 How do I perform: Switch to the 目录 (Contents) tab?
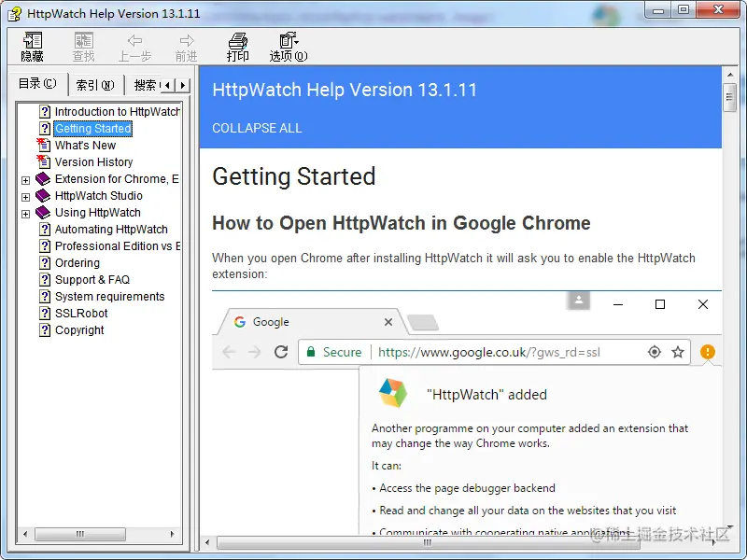[x=37, y=84]
